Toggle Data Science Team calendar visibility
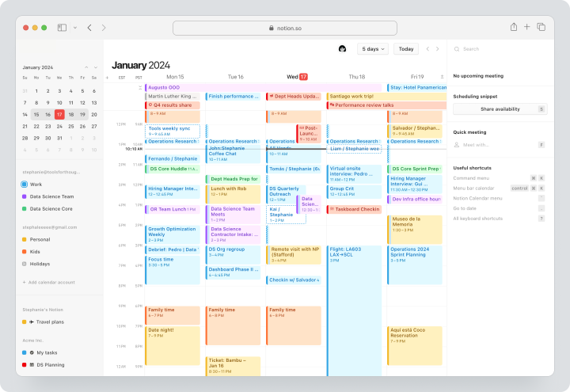 tap(24, 196)
